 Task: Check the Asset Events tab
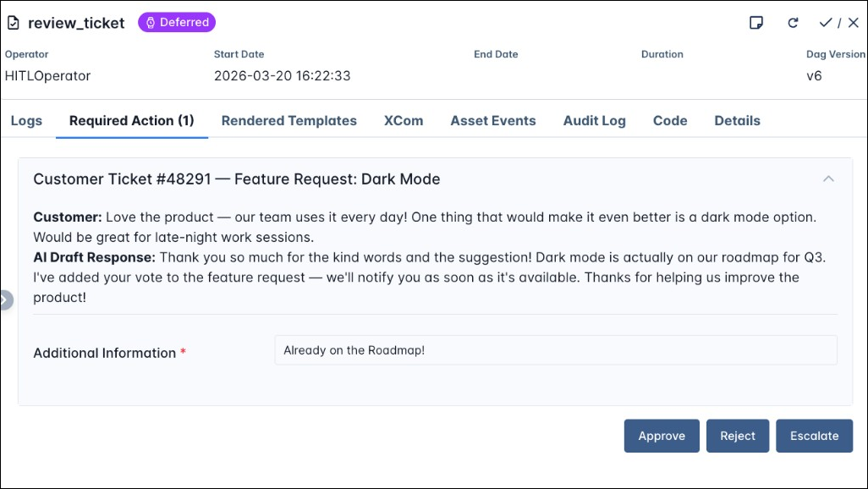click(493, 120)
